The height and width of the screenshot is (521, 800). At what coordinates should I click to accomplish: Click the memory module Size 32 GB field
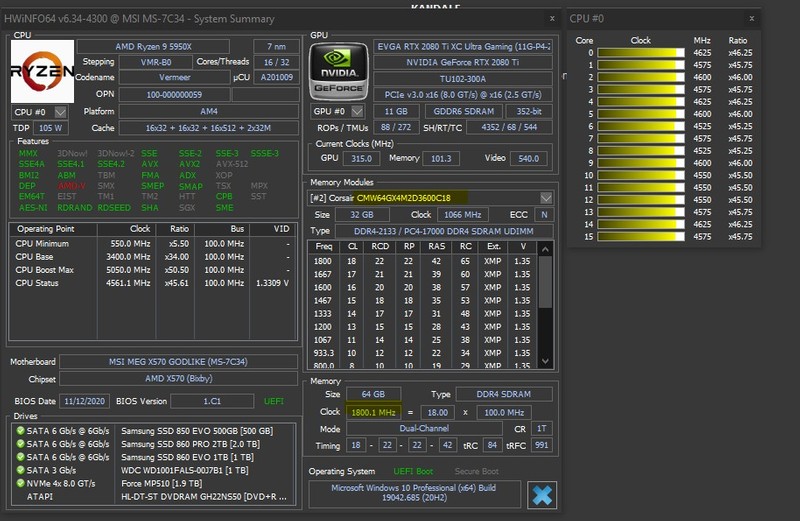click(x=362, y=215)
